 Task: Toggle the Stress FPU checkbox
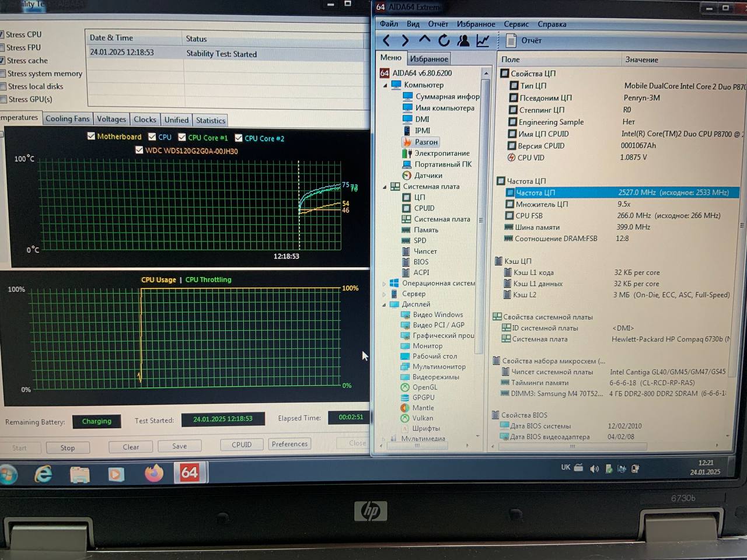2,47
